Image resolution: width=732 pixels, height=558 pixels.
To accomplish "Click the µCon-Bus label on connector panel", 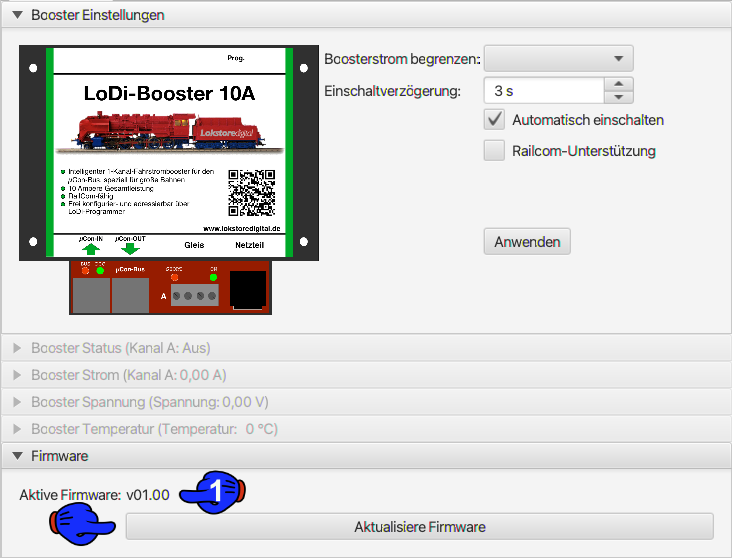I will click(130, 269).
